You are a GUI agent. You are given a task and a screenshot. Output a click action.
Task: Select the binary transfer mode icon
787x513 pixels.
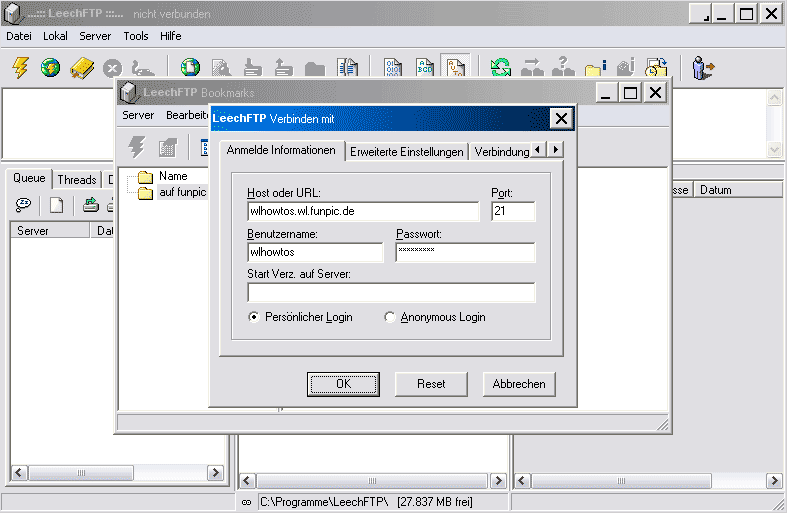click(393, 67)
